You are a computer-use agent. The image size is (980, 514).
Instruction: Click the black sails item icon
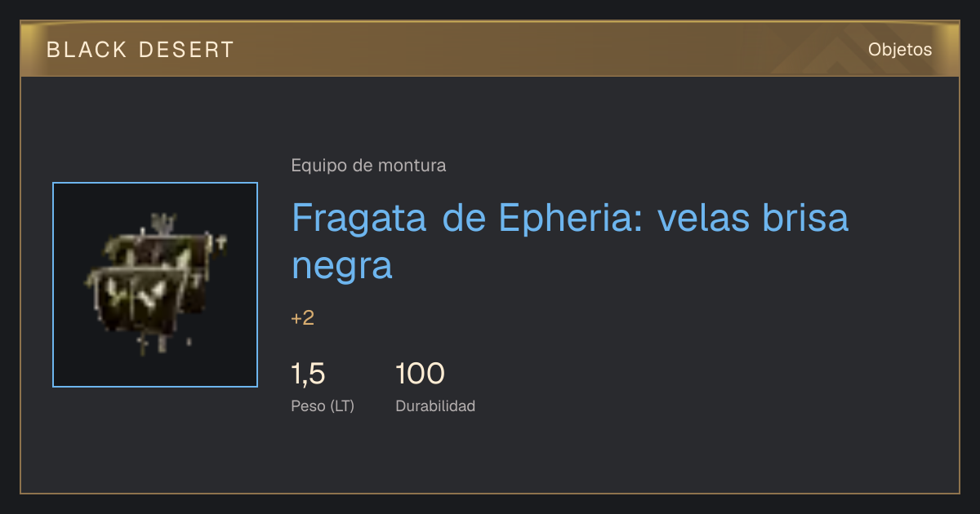(155, 284)
